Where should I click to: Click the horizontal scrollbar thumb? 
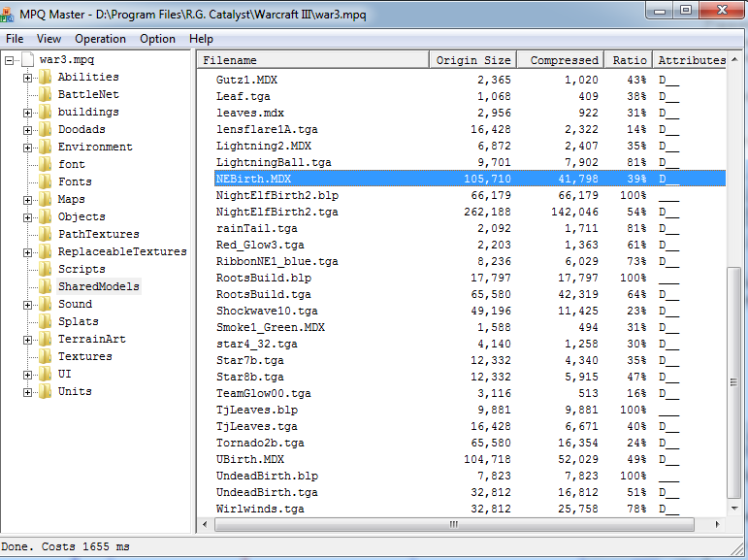[x=454, y=524]
